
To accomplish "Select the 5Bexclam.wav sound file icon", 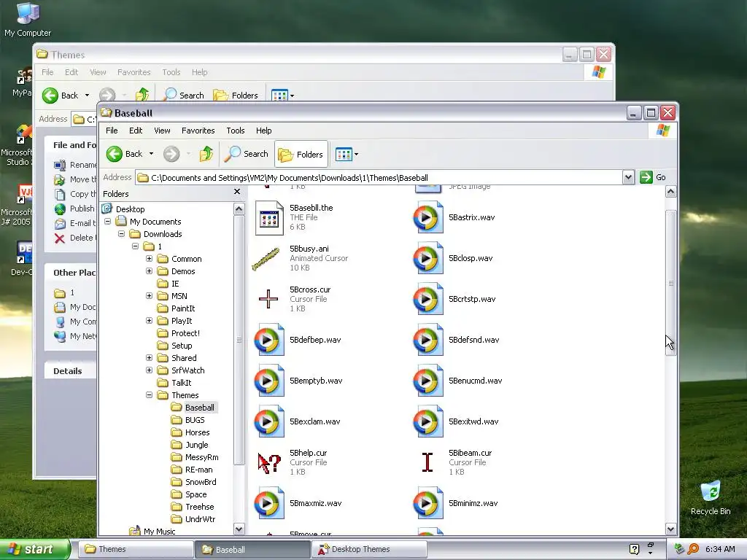I will pyautogui.click(x=268, y=422).
